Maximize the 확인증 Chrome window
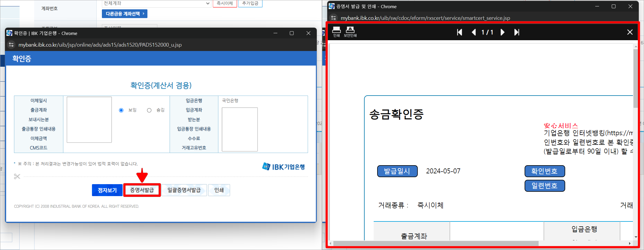Image resolution: width=644 pixels, height=250 pixels. click(292, 33)
